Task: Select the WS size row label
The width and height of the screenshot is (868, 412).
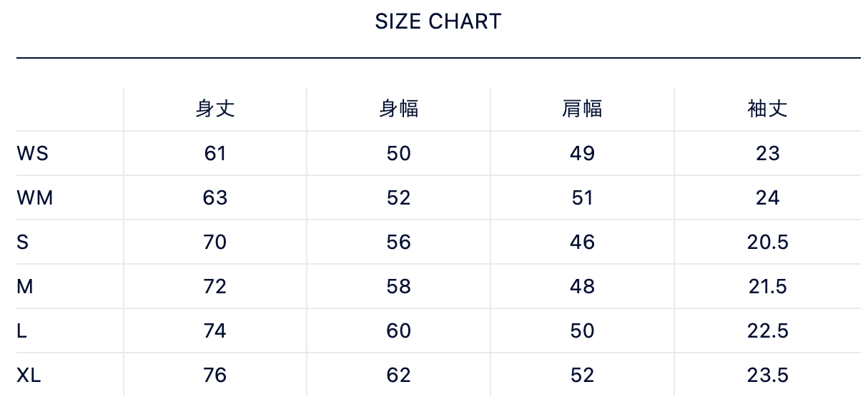Action: click(x=32, y=154)
